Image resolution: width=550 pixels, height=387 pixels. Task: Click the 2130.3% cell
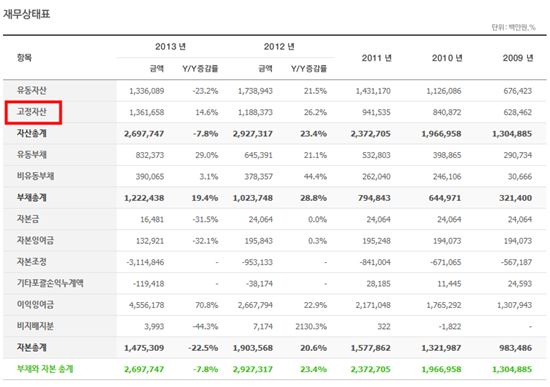(311, 327)
